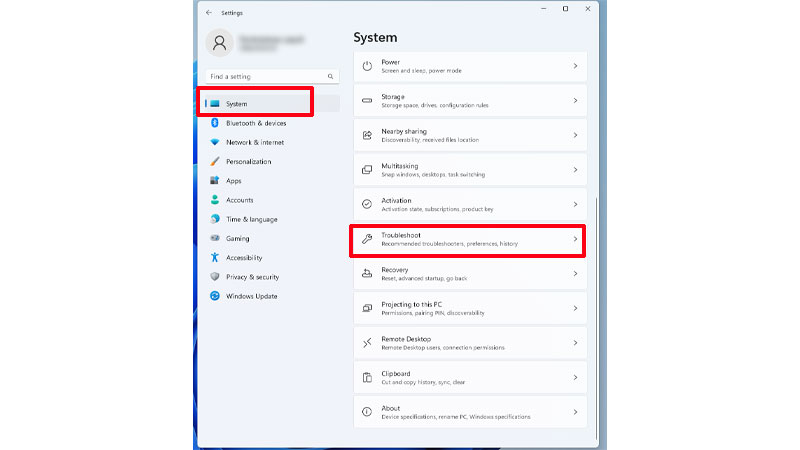This screenshot has width=800, height=450.
Task: Click the Bluetooth icon in sidebar
Action: (215, 123)
